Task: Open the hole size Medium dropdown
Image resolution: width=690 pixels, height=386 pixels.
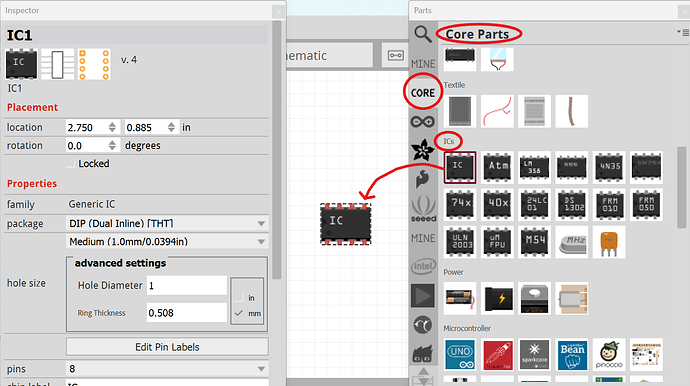Action: pos(167,242)
